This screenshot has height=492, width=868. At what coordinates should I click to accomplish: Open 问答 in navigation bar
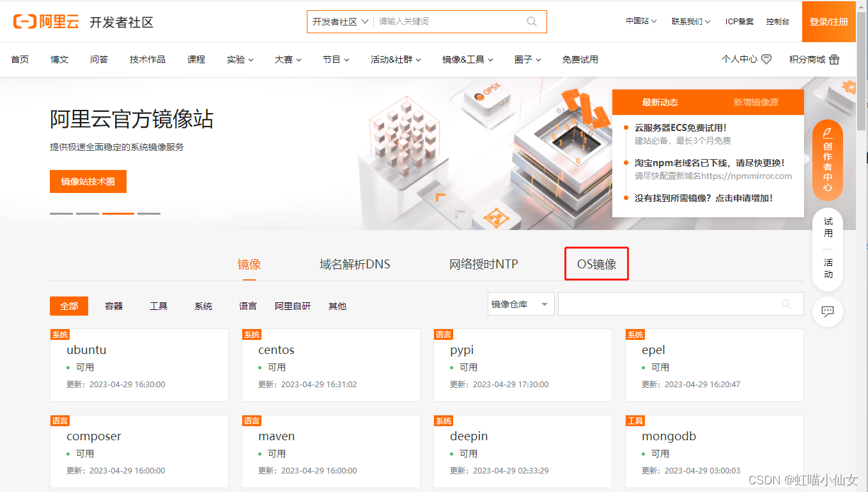tap(99, 59)
